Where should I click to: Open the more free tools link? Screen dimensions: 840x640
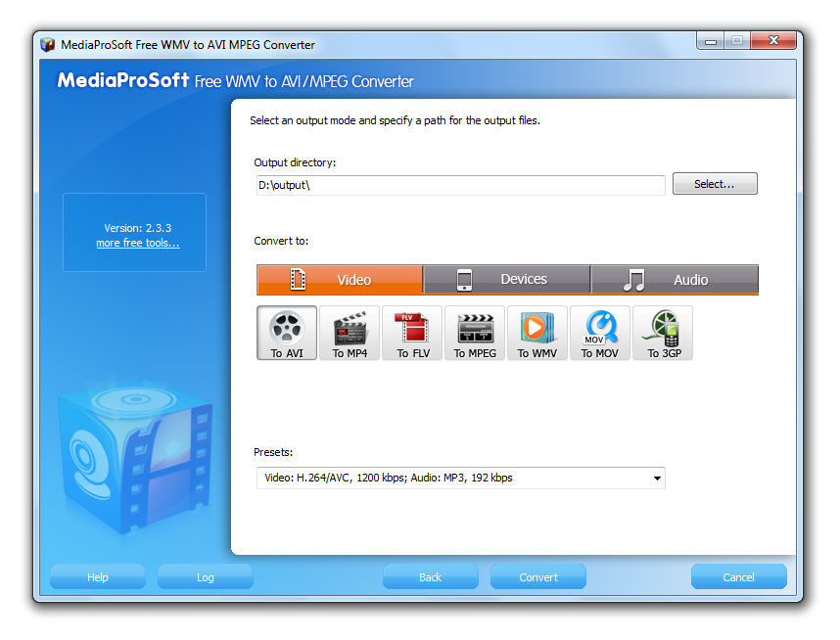(x=138, y=243)
